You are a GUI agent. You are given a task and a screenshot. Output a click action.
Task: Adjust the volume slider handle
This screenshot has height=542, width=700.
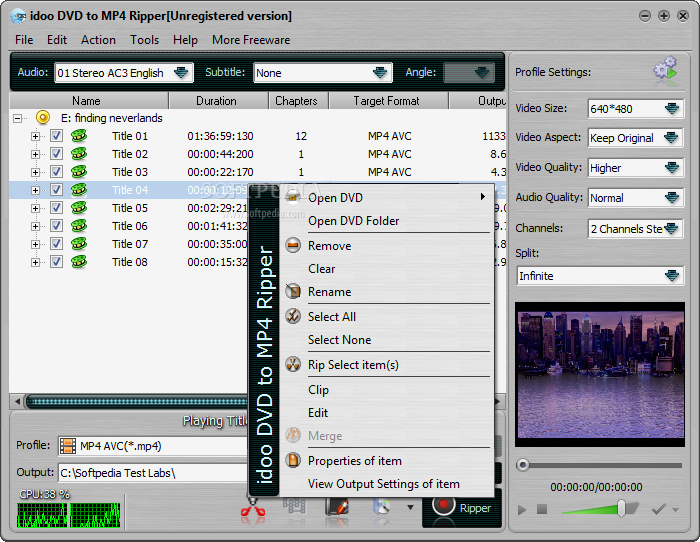coord(621,508)
